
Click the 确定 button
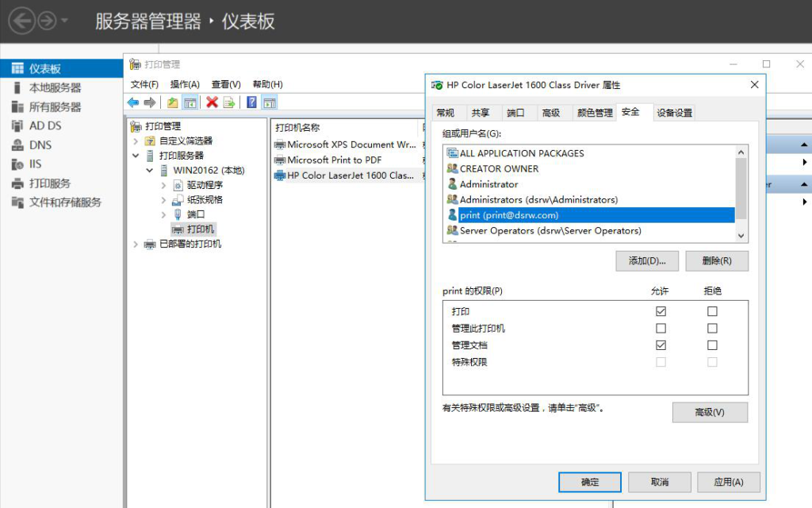tap(590, 482)
